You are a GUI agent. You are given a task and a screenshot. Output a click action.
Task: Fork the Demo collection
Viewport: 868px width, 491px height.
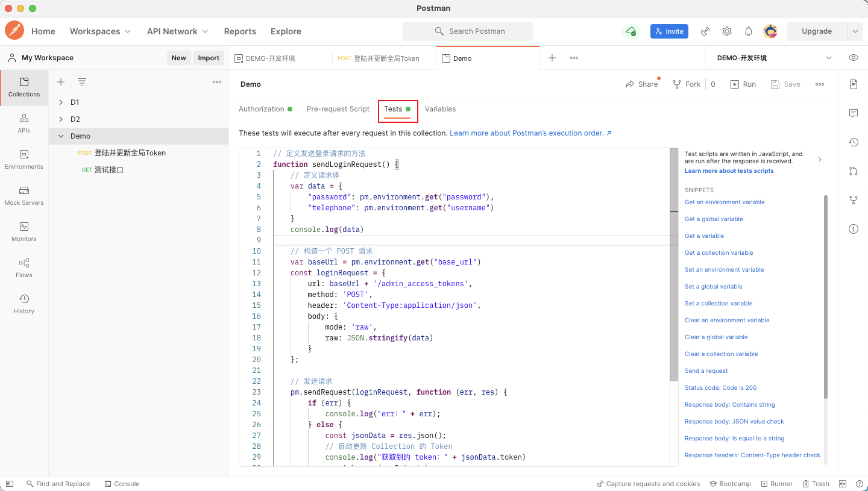[x=687, y=84]
